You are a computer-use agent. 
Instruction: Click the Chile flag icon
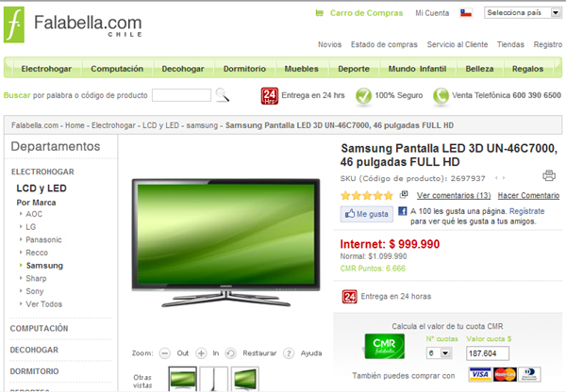(466, 13)
